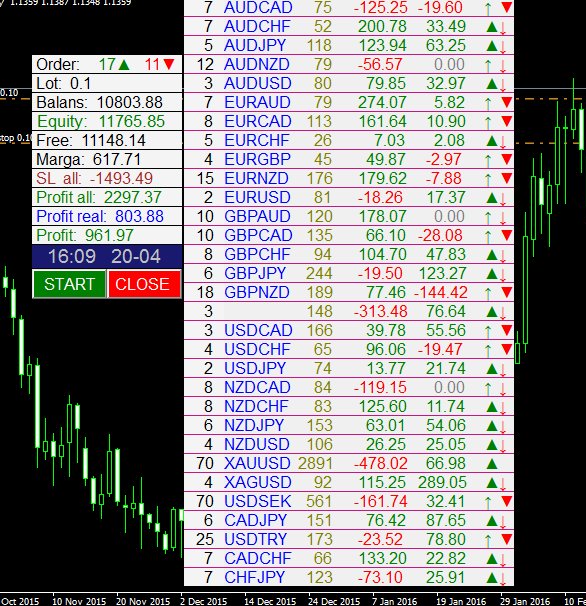
Task: Click the green START button
Action: [x=70, y=284]
